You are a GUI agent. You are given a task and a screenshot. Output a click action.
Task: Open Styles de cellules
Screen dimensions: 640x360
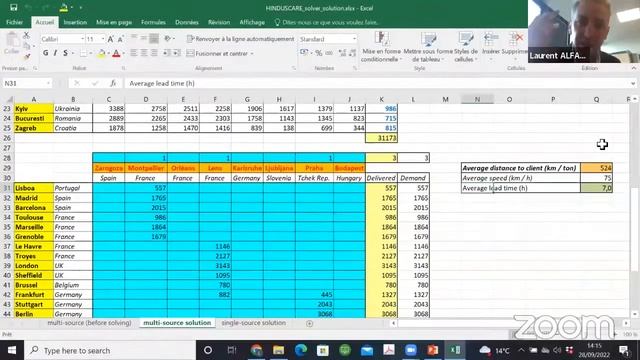(x=465, y=47)
